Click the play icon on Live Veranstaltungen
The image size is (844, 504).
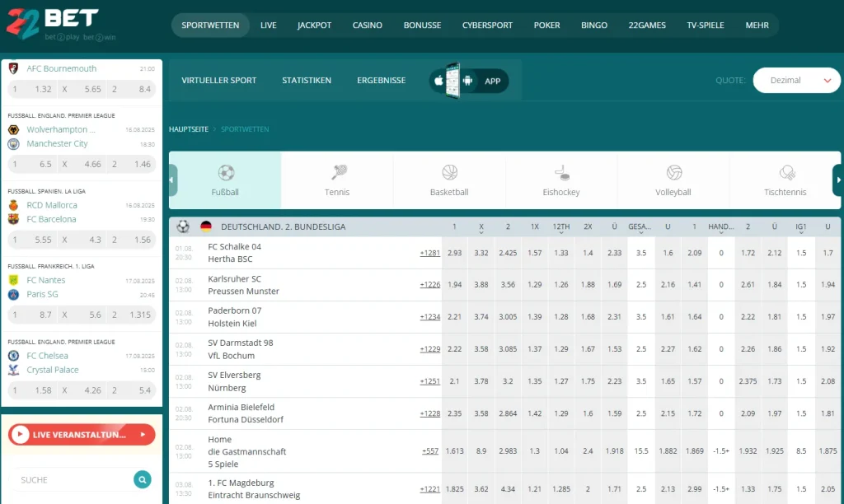[20, 434]
